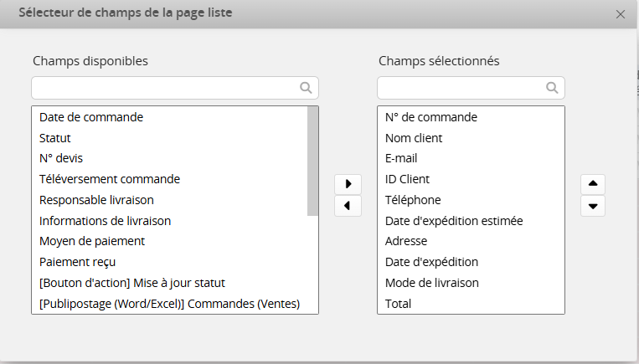Choose "N° devis" from available fields

(61, 158)
